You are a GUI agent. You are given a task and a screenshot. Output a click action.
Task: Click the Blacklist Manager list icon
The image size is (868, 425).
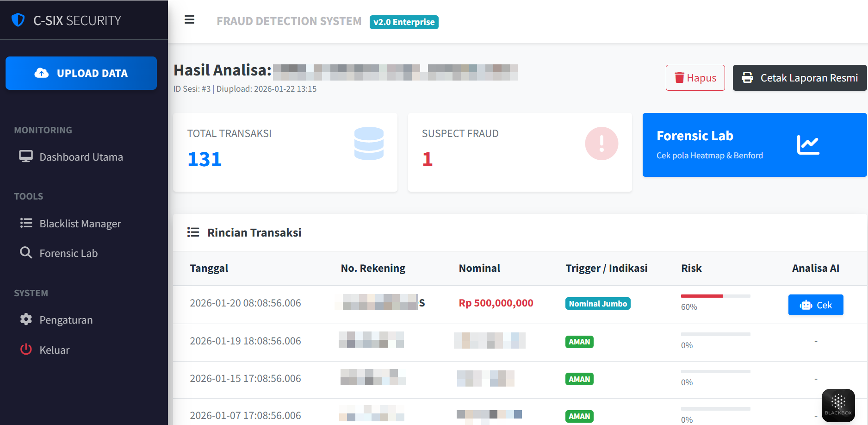pyautogui.click(x=26, y=223)
